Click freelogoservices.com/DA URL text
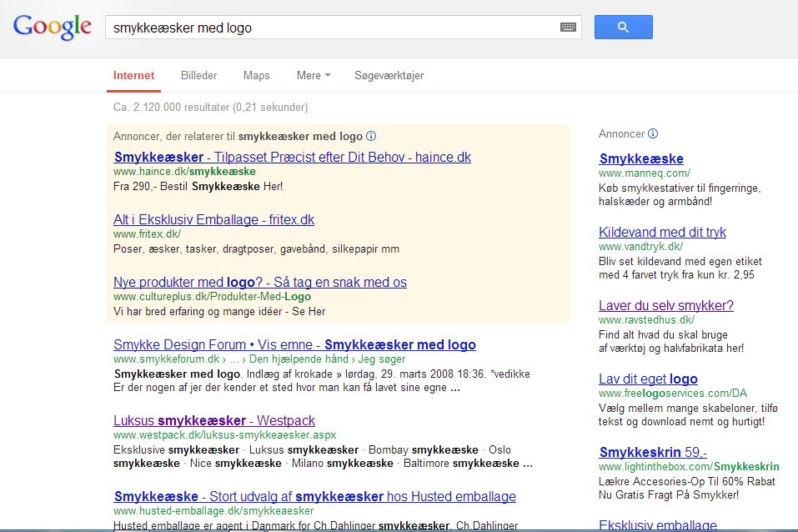 click(x=673, y=393)
